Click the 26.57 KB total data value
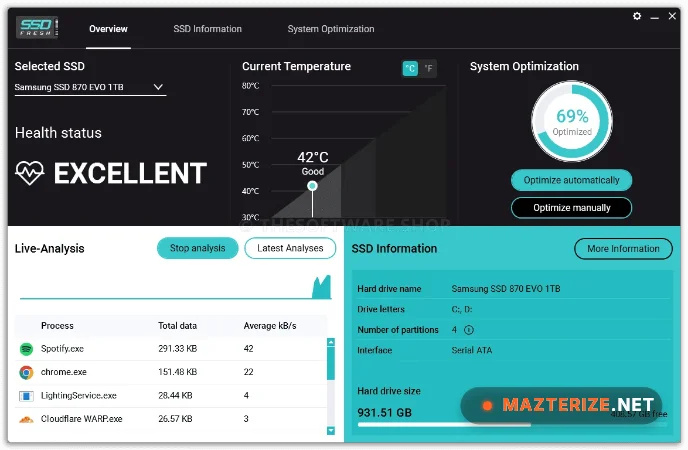Screen dimensions: 688x450 tap(175, 419)
